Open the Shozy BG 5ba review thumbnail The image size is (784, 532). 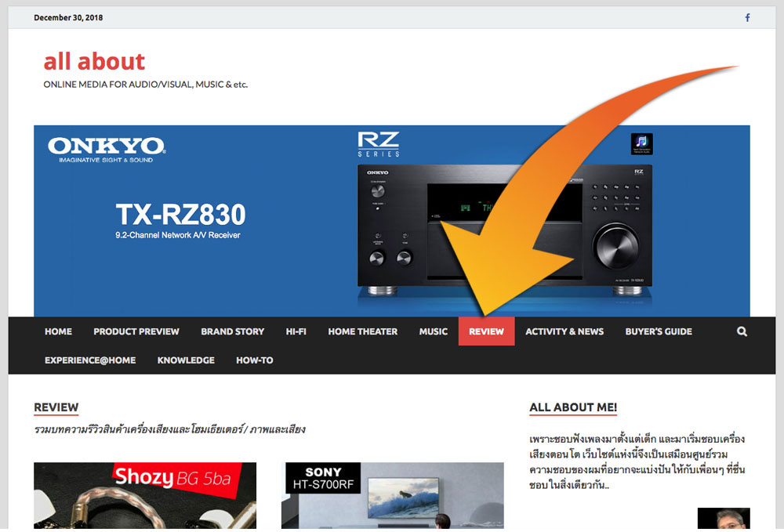(x=144, y=495)
